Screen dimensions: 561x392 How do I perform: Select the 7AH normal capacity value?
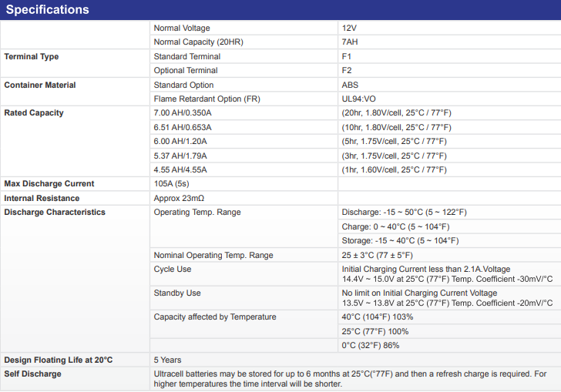coord(349,42)
